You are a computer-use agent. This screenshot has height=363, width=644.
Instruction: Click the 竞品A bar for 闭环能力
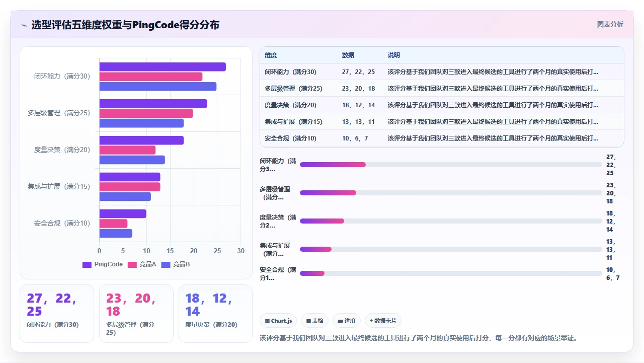point(151,77)
